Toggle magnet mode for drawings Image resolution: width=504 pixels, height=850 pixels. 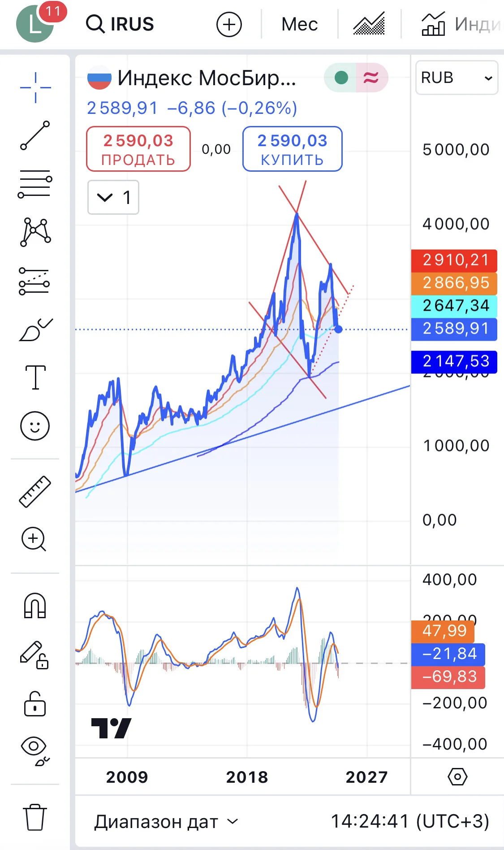[35, 606]
